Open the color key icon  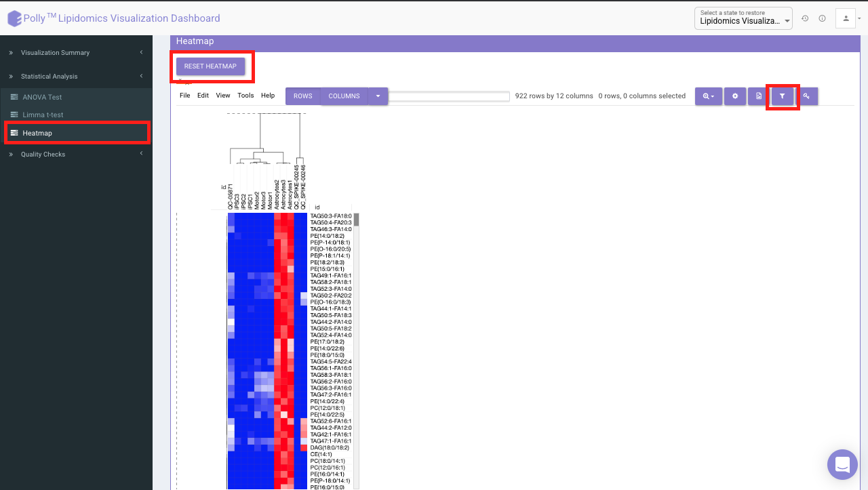point(806,96)
